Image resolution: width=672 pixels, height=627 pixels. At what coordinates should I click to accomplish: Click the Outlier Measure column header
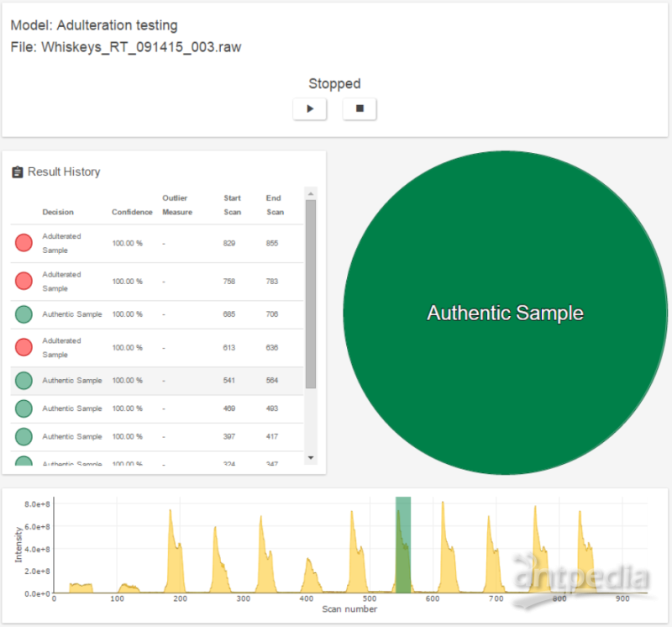[176, 205]
